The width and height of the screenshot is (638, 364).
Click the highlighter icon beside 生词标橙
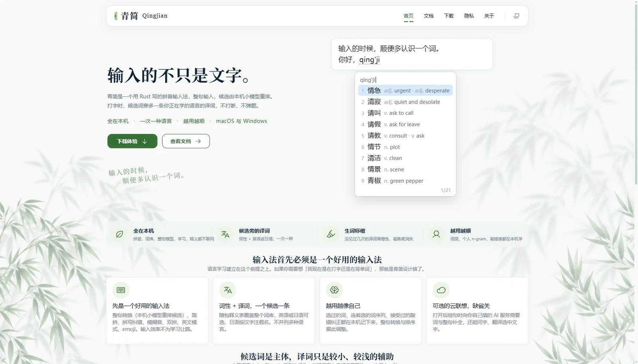click(331, 234)
